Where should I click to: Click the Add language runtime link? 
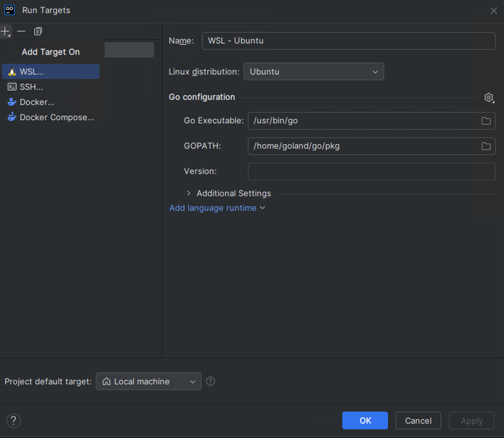213,208
